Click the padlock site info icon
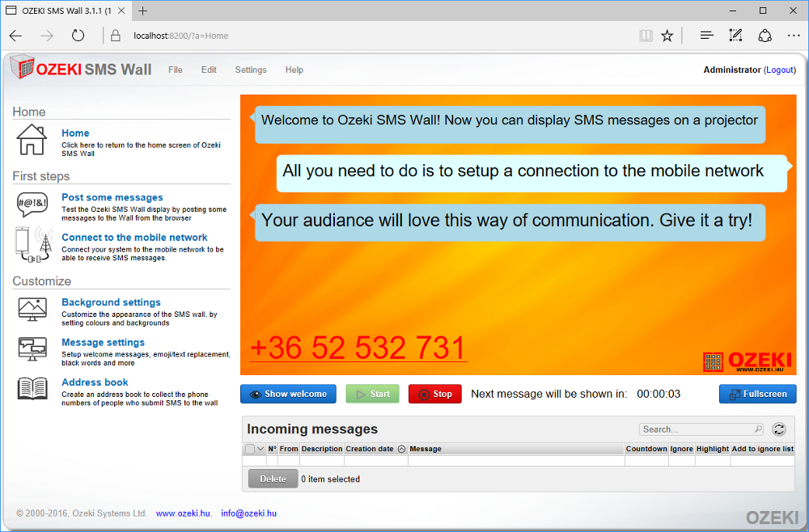The image size is (809, 532). click(x=116, y=36)
